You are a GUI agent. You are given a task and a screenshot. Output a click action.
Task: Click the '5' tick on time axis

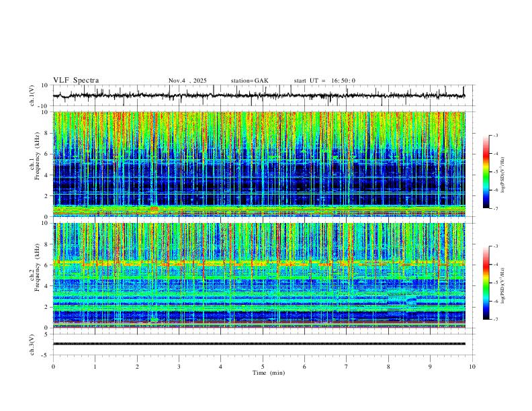[263, 367]
